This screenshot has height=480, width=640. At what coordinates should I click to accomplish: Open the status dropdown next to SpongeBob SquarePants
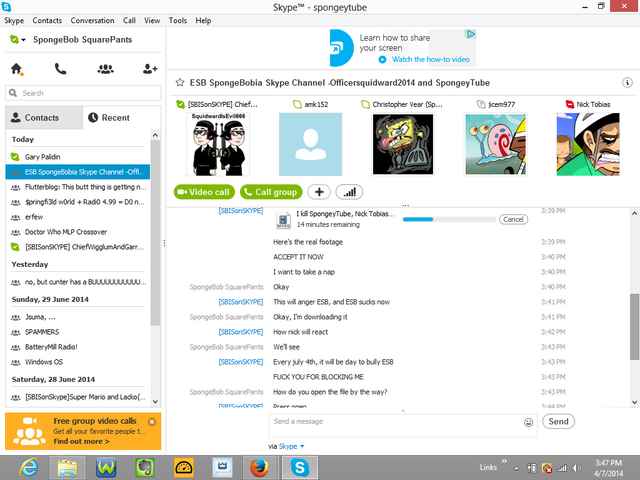(23, 40)
